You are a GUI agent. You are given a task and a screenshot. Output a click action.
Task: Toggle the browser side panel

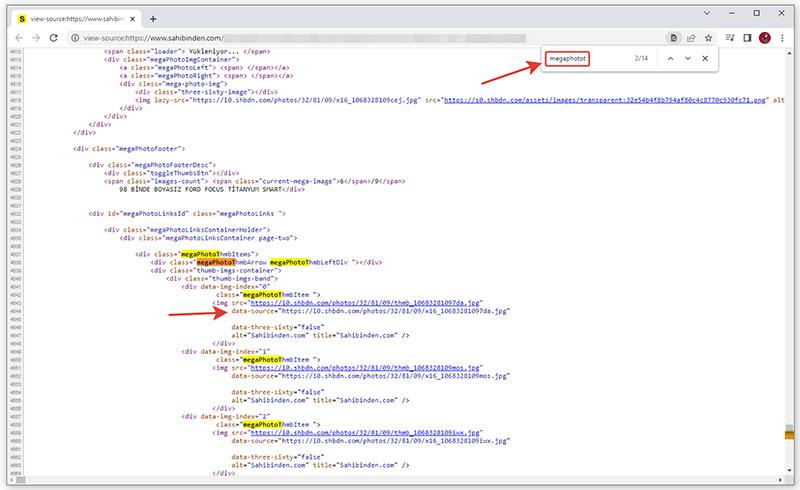747,38
